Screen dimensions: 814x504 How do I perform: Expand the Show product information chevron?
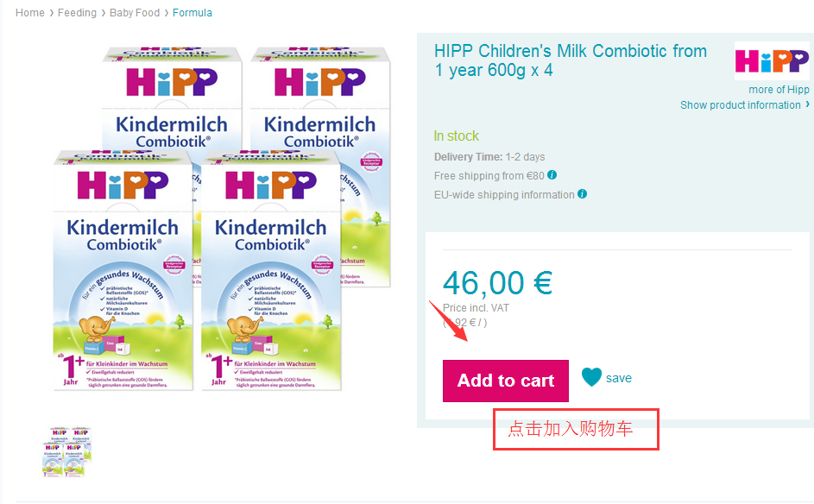[807, 105]
